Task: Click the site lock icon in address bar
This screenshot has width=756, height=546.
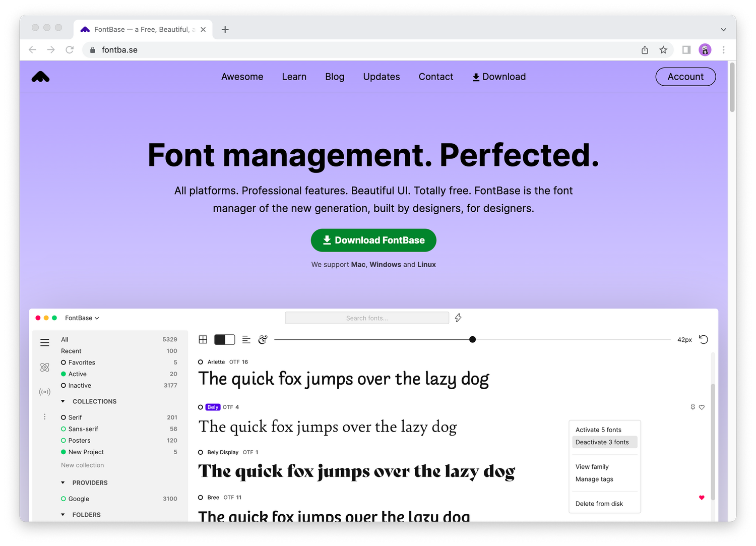Action: point(92,50)
